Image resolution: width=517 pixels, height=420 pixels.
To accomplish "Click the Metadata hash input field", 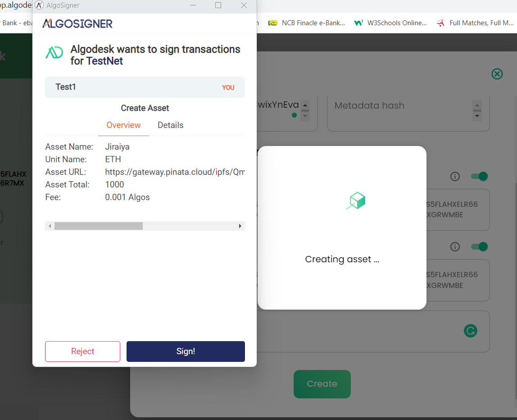I will point(408,113).
